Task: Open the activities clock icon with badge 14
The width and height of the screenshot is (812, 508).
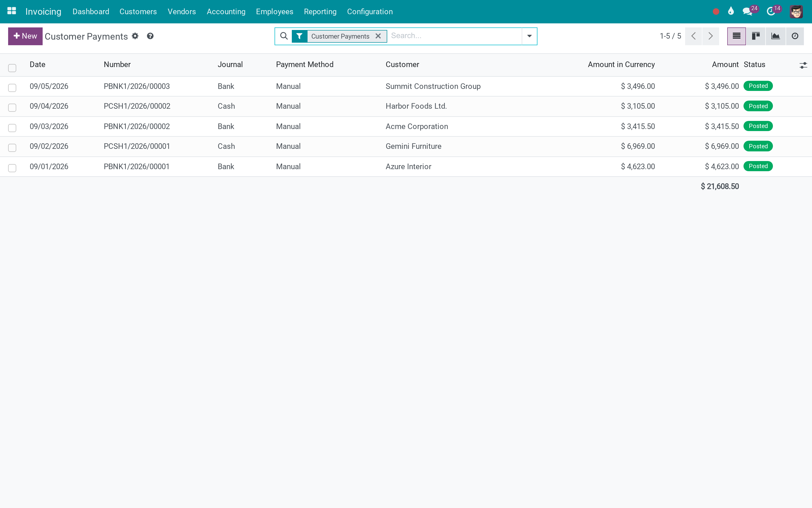Action: click(x=771, y=11)
